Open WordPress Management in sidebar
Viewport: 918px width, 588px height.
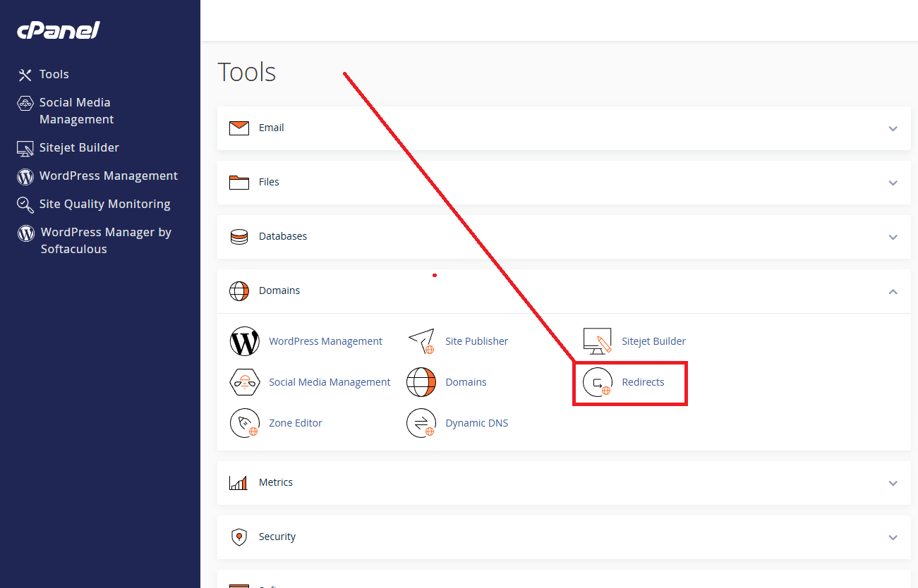click(x=109, y=176)
